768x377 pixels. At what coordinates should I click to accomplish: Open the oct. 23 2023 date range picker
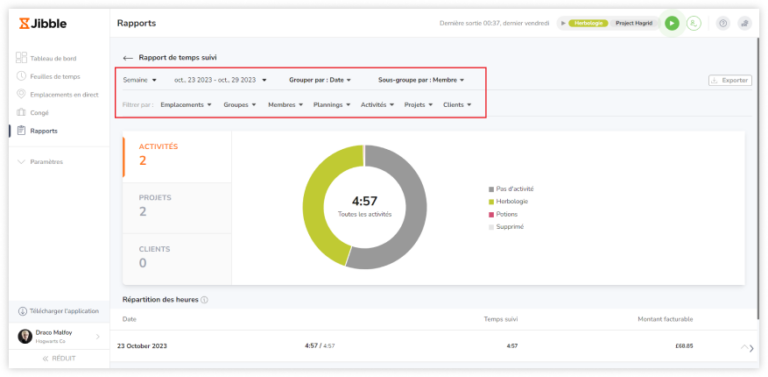coord(220,80)
